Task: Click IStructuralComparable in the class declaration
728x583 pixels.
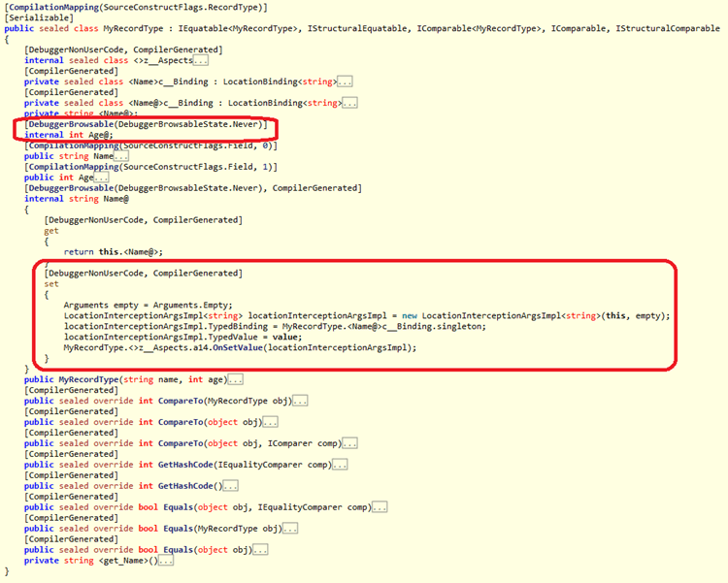Action: tap(668, 29)
